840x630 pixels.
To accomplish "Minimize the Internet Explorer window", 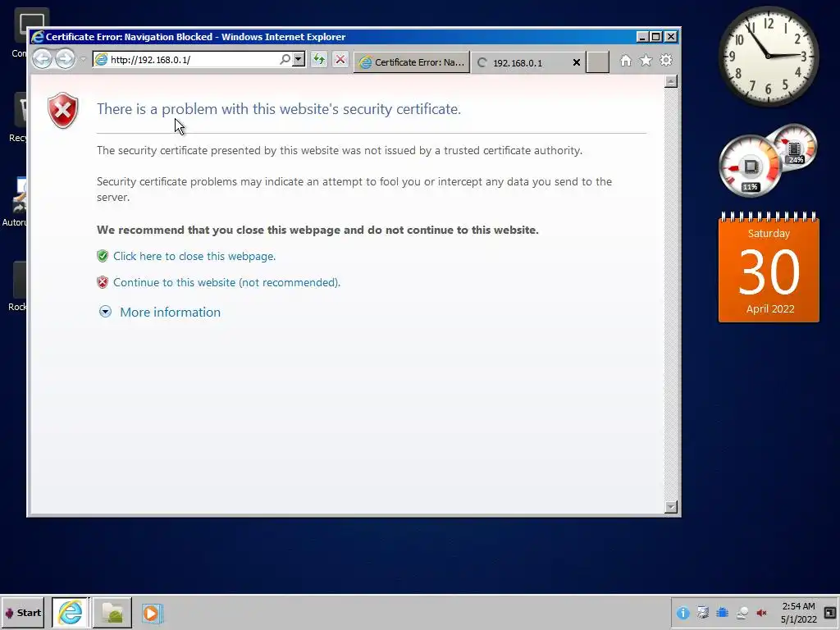I will pos(642,37).
